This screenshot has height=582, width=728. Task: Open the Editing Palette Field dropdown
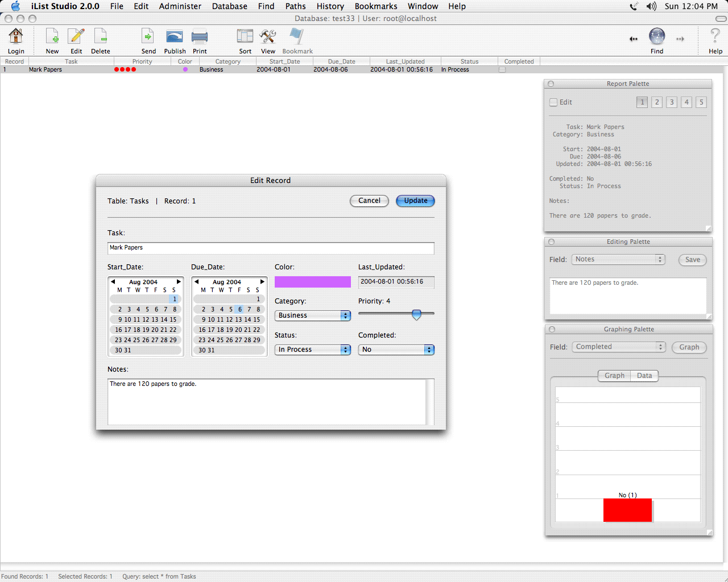[x=618, y=259]
